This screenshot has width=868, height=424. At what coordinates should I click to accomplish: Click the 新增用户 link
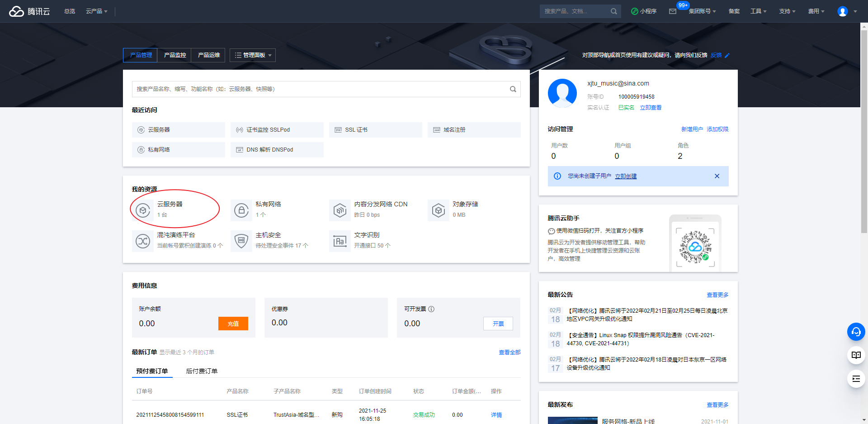point(692,129)
